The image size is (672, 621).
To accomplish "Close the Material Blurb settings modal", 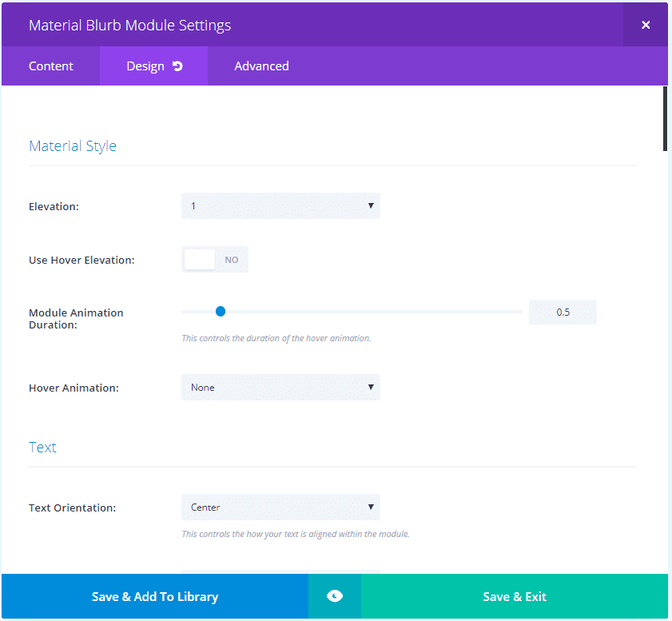I will [646, 25].
